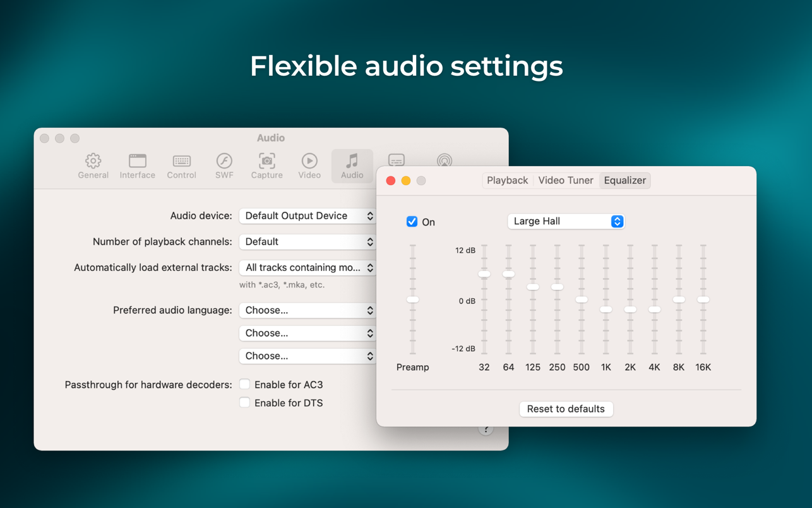The height and width of the screenshot is (508, 812).
Task: Expand the Large Hall preset dropdown
Action: pos(566,221)
